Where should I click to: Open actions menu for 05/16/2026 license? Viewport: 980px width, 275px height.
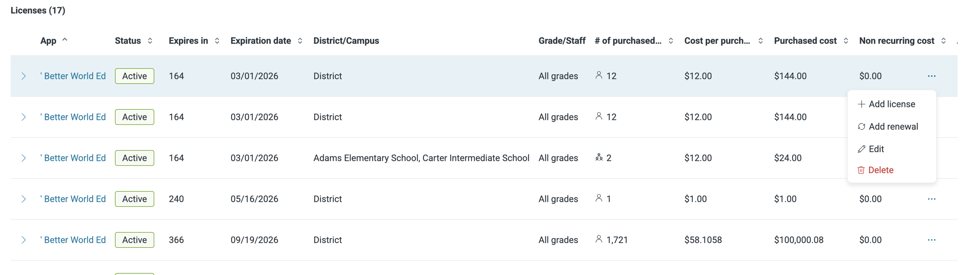(931, 199)
